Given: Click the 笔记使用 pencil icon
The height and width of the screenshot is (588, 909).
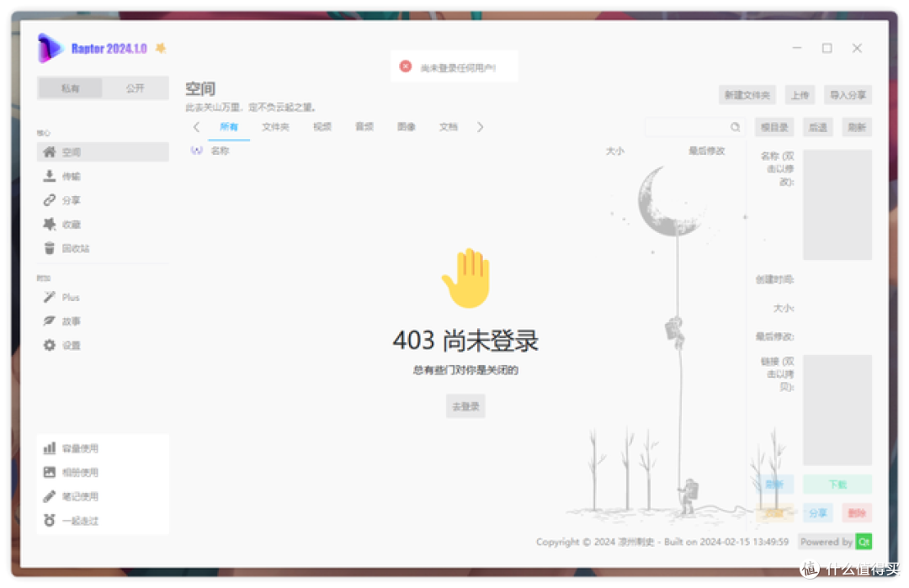Looking at the screenshot, I should click(x=50, y=496).
